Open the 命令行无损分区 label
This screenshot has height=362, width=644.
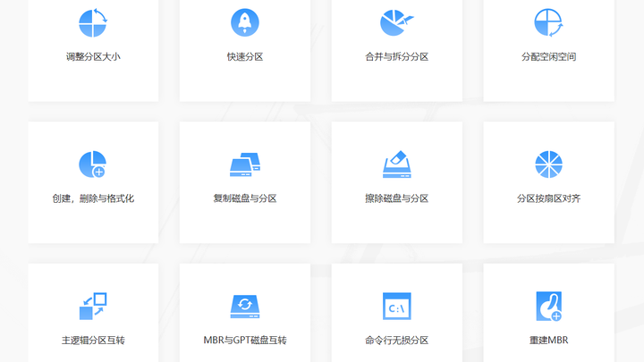(x=397, y=341)
